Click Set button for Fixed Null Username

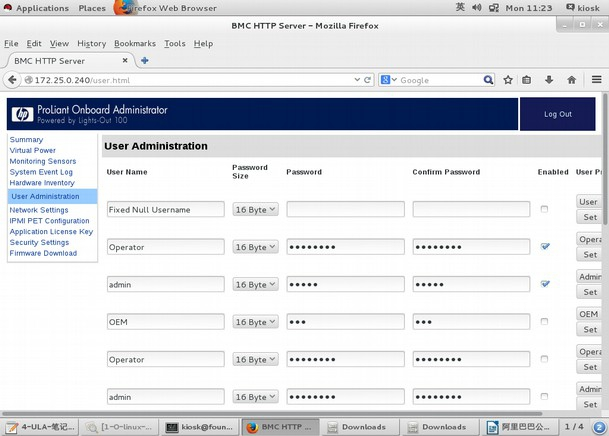[x=590, y=217]
